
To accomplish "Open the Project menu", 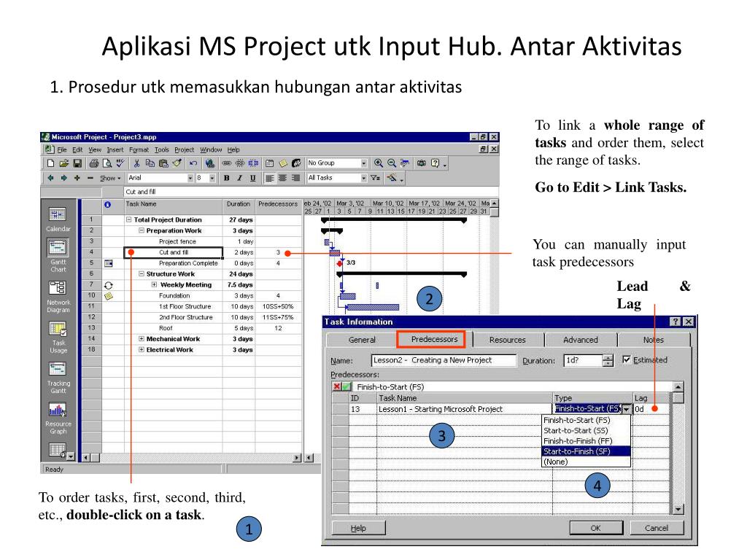I will coord(184,149).
